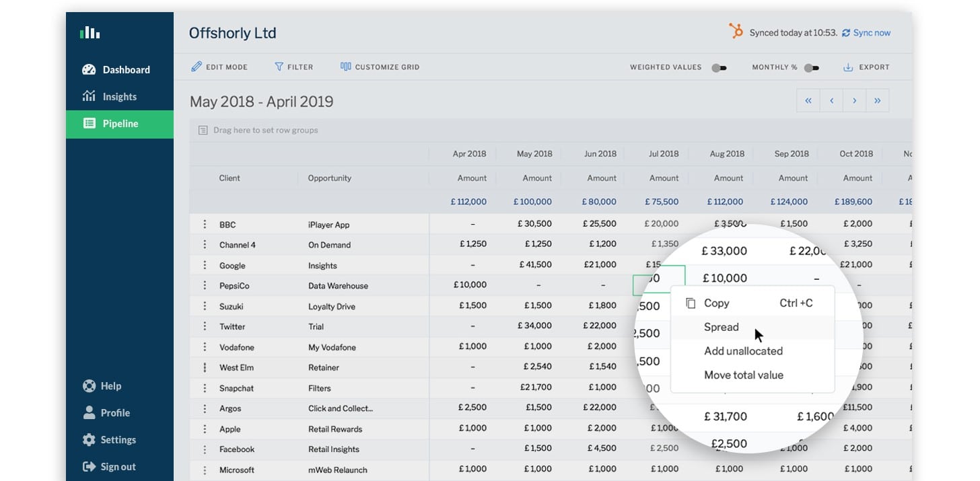Screen dimensions: 980x481
Task: Click the CUSTOMIZE GRID label
Action: (387, 67)
